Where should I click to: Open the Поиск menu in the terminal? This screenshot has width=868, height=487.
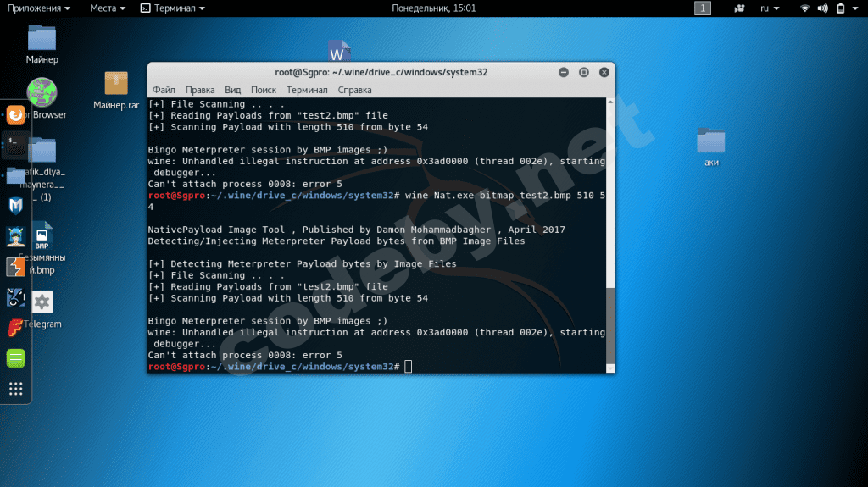(x=264, y=90)
